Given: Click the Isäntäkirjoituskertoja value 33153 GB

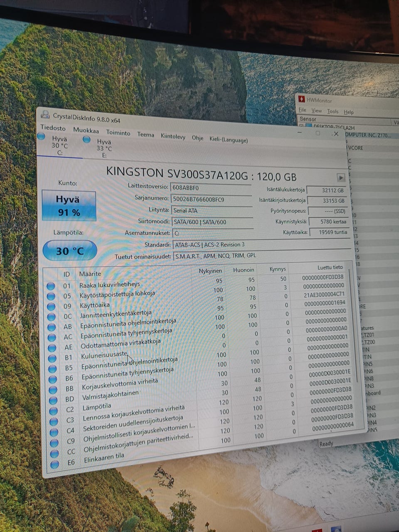Looking at the screenshot, I should [x=328, y=201].
